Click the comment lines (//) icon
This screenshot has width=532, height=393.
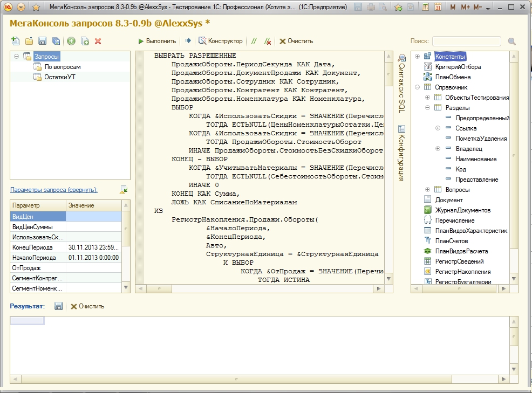[254, 41]
